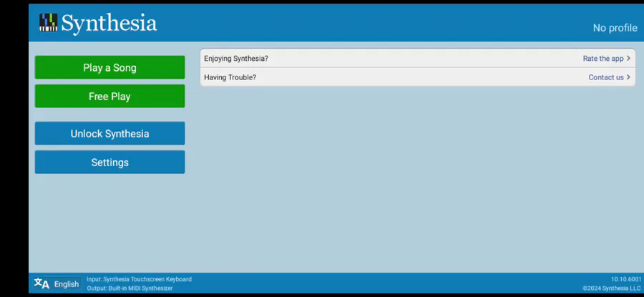Click the Contact us link
This screenshot has width=644, height=297.
coord(606,77)
